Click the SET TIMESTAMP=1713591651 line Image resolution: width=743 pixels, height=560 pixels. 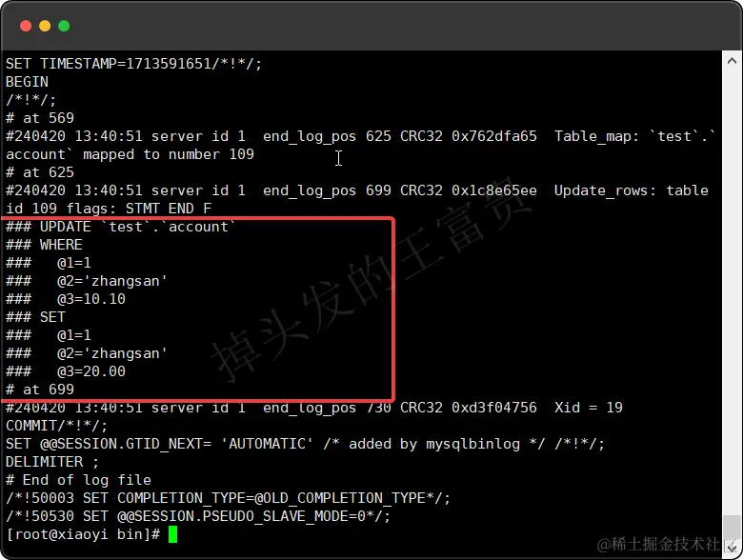(x=133, y=64)
